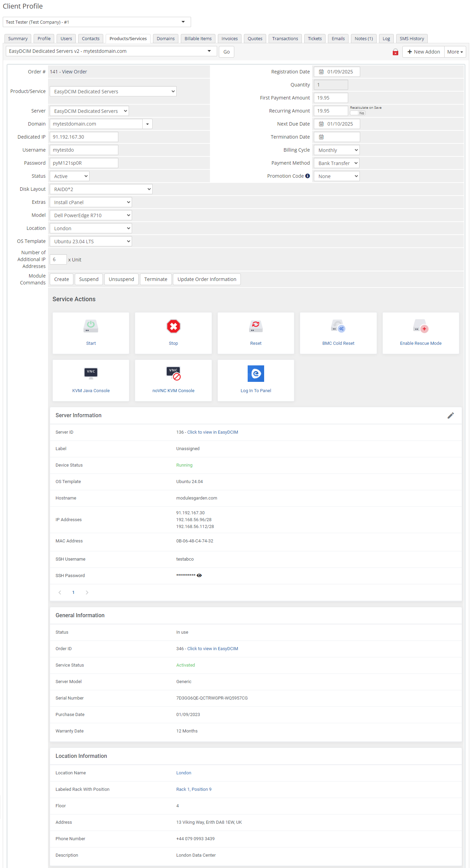This screenshot has width=472, height=868.
Task: Click the Create module command button
Action: pyautogui.click(x=61, y=279)
